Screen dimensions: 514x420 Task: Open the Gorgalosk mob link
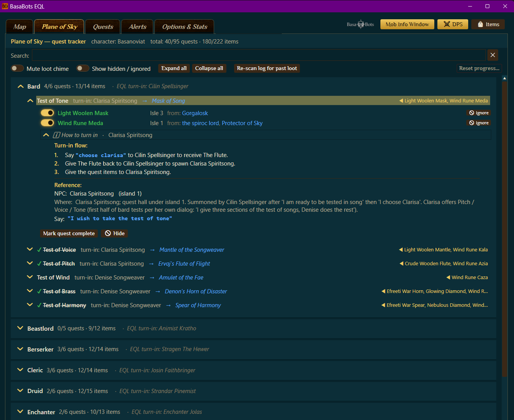195,113
